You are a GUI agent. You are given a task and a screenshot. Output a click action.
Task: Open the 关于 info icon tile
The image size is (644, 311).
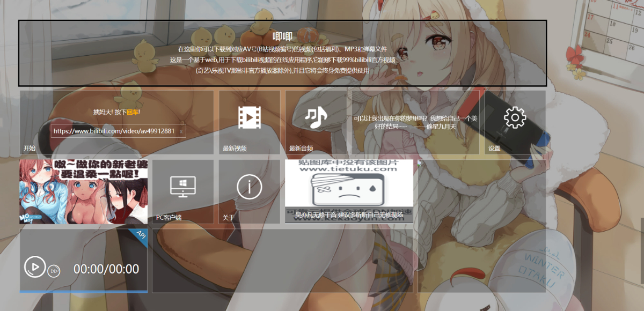coord(250,191)
